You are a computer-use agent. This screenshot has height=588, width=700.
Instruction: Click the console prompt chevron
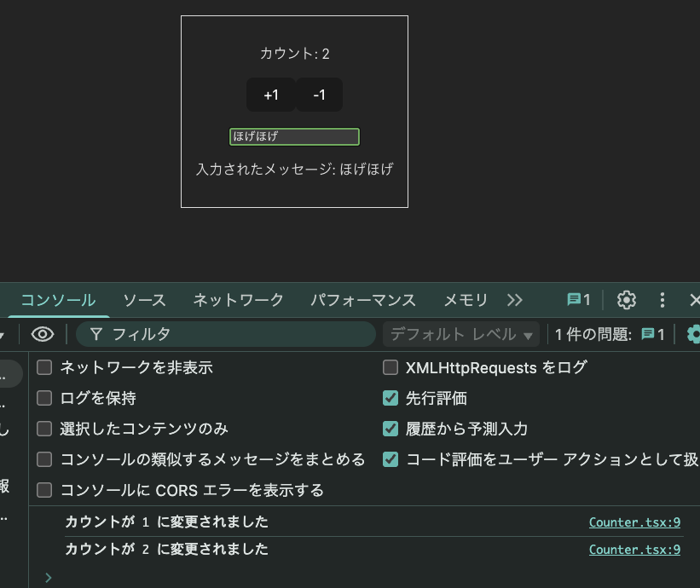[48, 577]
